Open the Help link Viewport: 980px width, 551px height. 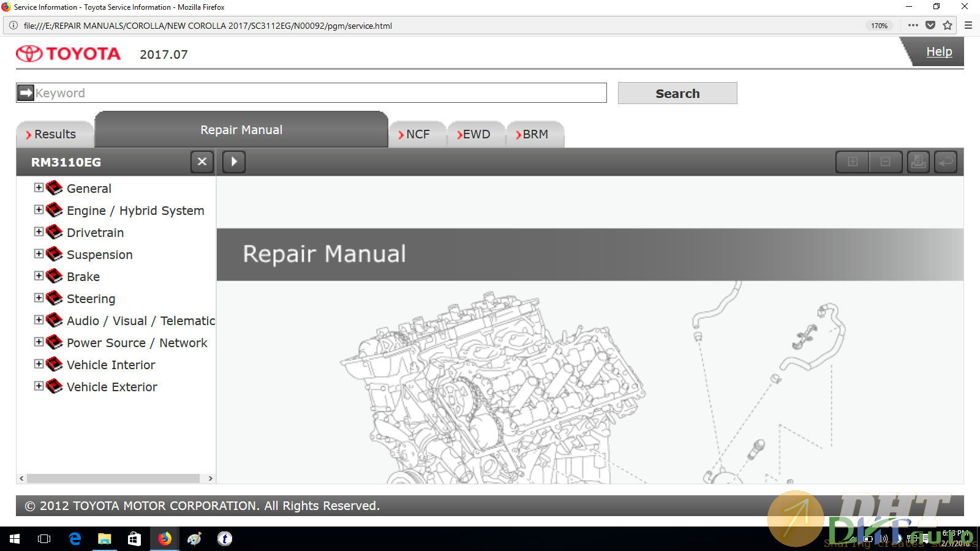(x=938, y=52)
